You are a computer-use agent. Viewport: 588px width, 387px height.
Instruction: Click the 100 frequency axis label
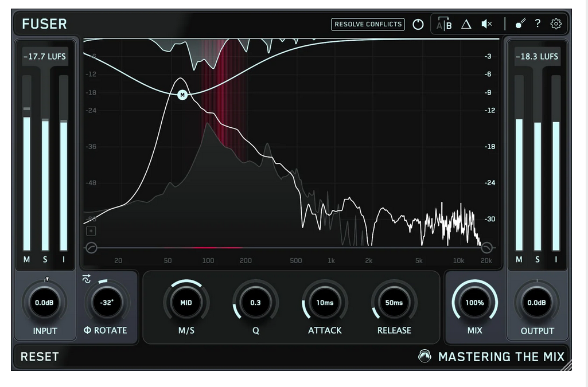coord(208,260)
